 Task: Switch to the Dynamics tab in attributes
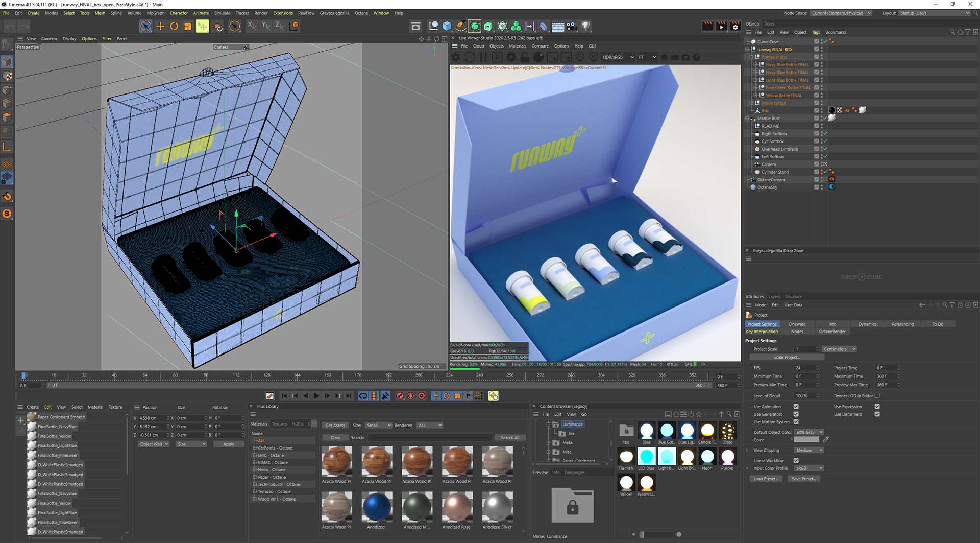[x=867, y=324]
